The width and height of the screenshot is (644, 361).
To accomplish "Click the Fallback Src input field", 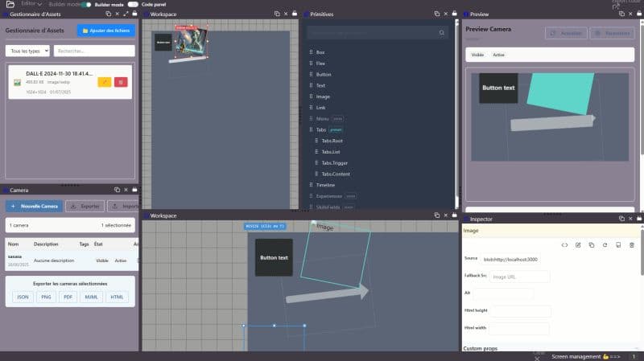I will [x=519, y=276].
